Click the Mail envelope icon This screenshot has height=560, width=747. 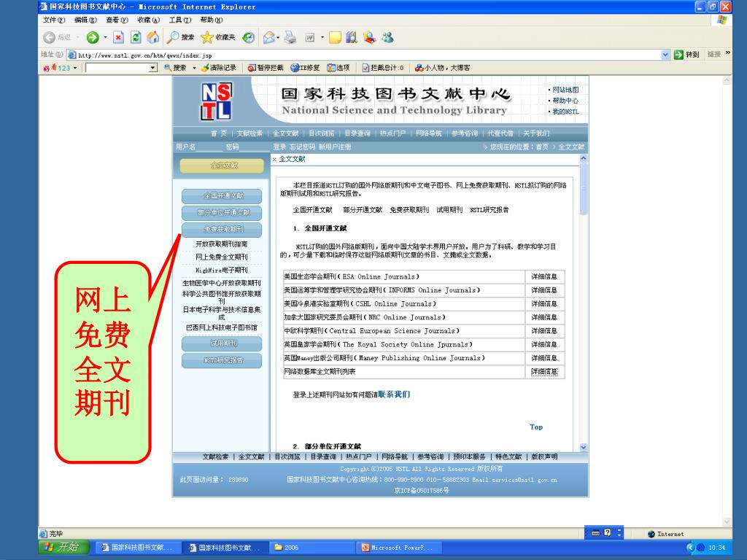pos(269,37)
